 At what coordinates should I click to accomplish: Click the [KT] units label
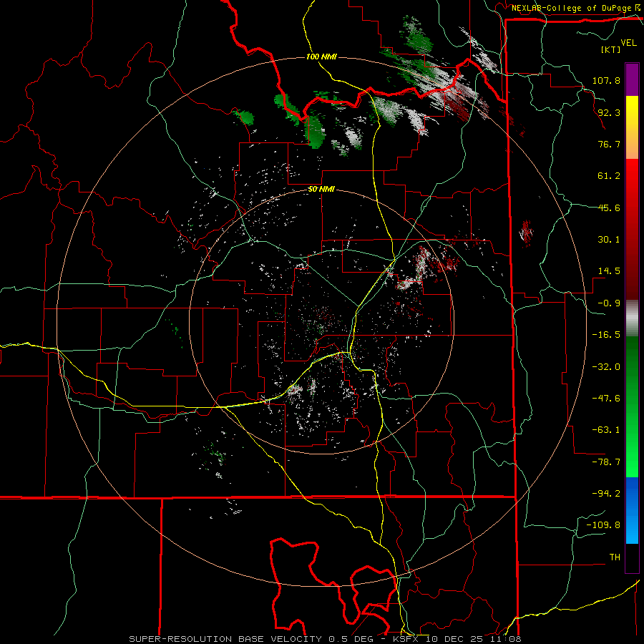coord(610,49)
